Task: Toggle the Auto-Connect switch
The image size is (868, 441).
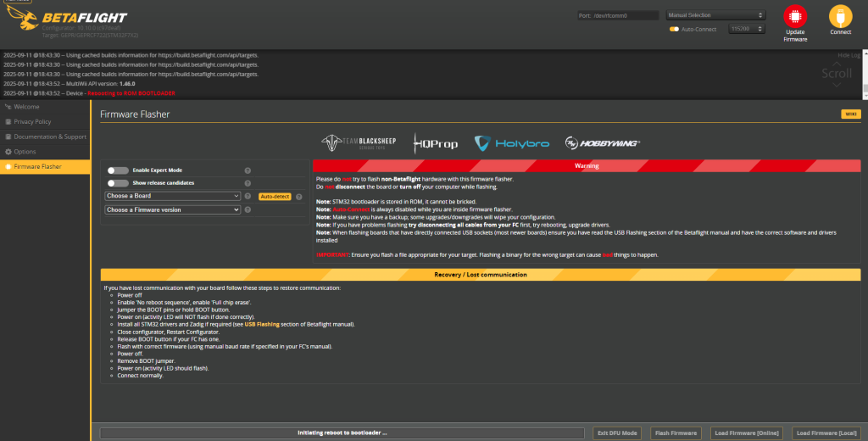Action: [674, 29]
